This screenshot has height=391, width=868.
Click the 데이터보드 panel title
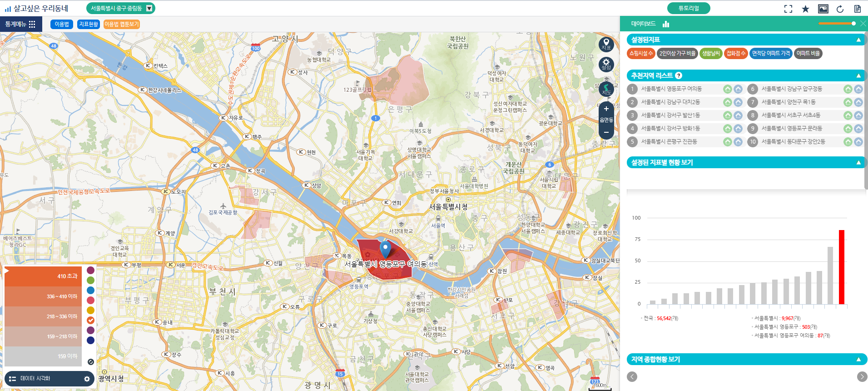643,24
